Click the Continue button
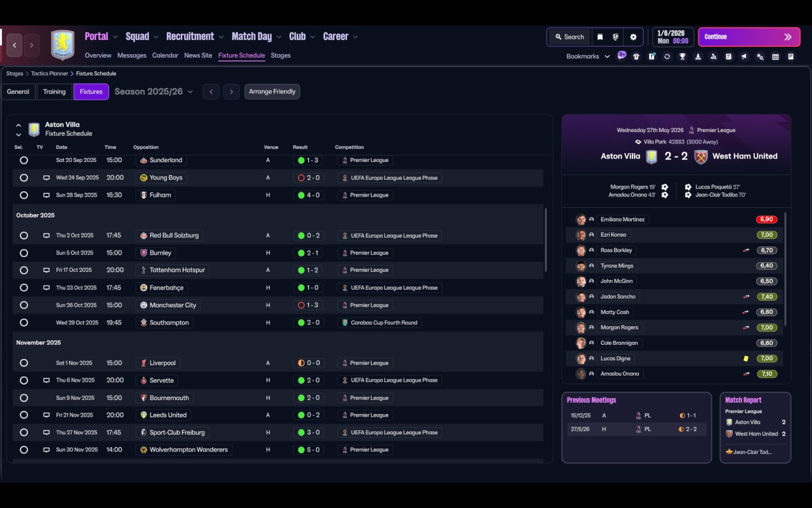 [749, 37]
